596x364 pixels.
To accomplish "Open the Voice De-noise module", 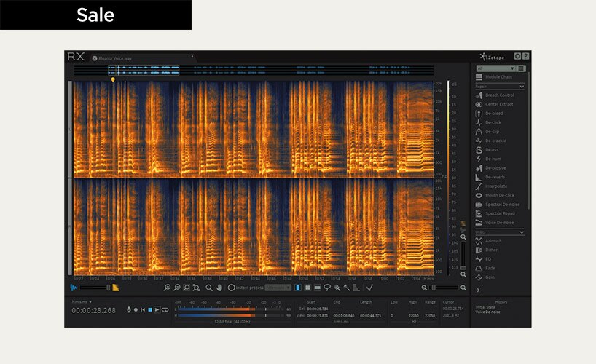I will (x=495, y=223).
